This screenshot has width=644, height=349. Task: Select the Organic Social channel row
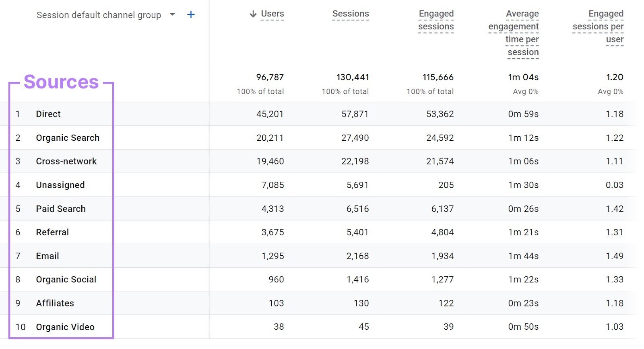[66, 280]
